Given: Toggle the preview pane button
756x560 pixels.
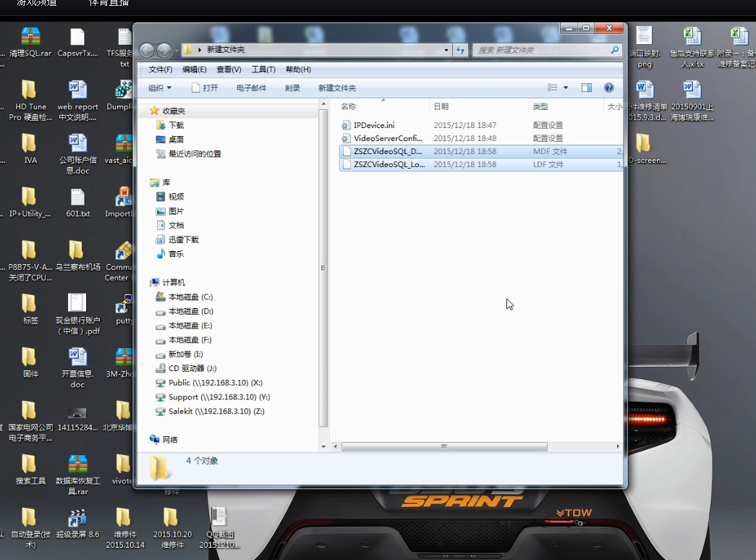Looking at the screenshot, I should (x=587, y=88).
